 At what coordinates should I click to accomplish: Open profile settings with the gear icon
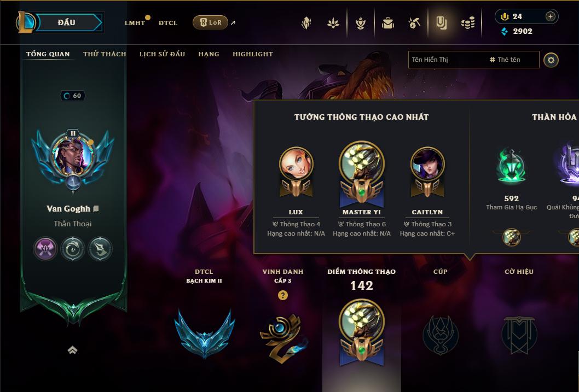point(551,60)
